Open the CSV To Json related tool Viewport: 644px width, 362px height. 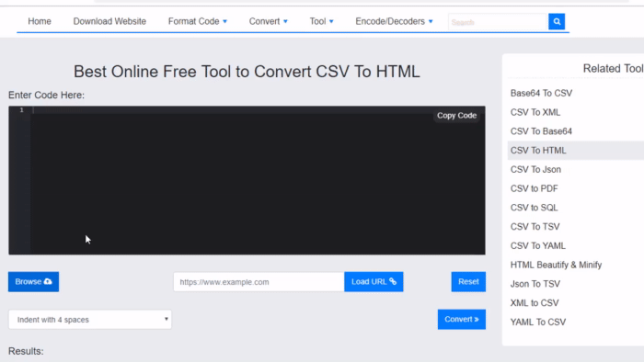tap(535, 169)
